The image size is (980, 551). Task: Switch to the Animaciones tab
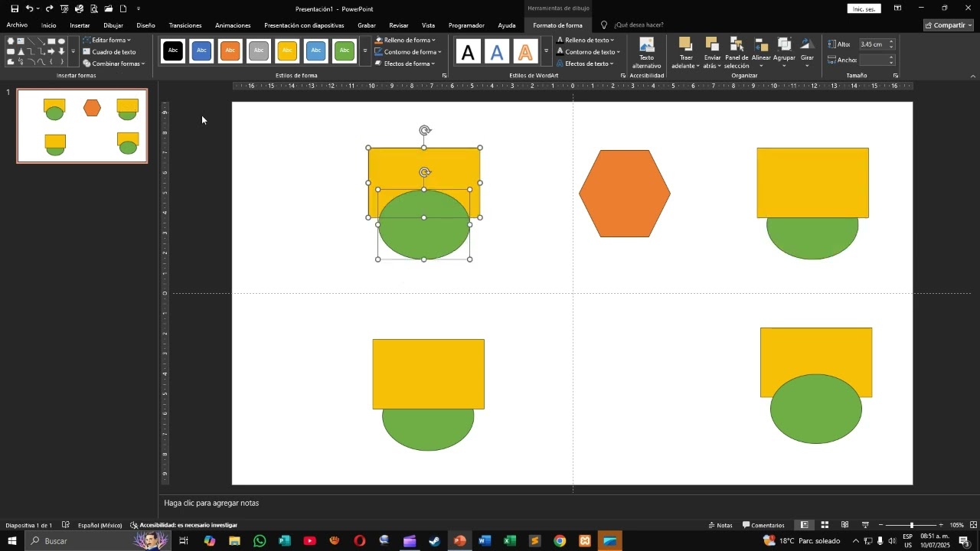233,25
